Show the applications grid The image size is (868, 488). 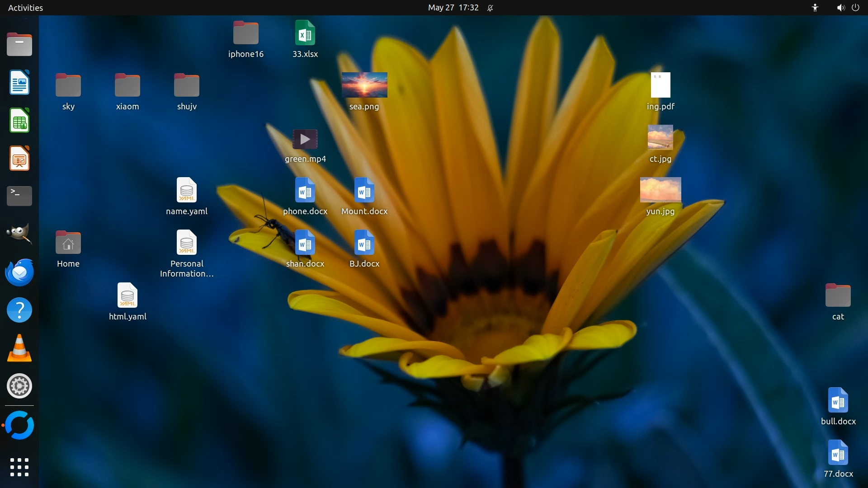[x=19, y=467]
